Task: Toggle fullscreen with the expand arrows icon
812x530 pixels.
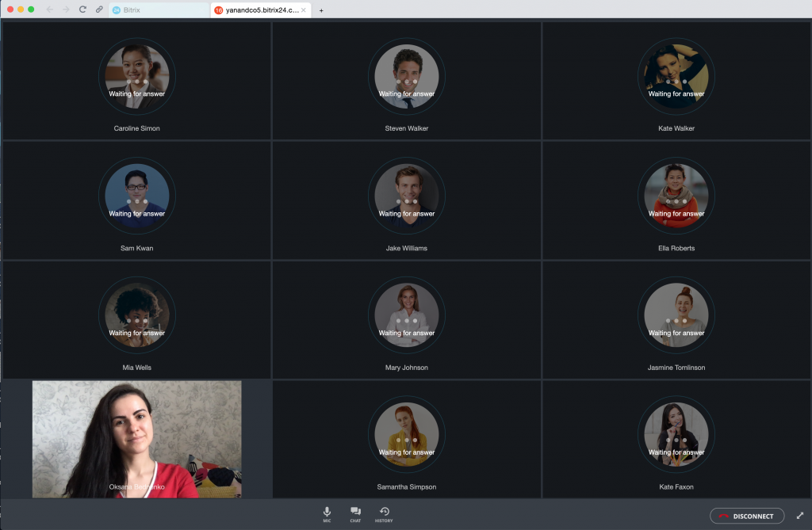Action: coord(799,516)
